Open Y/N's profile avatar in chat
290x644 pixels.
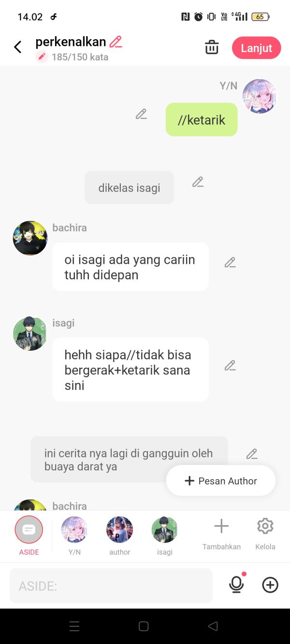pyautogui.click(x=260, y=96)
